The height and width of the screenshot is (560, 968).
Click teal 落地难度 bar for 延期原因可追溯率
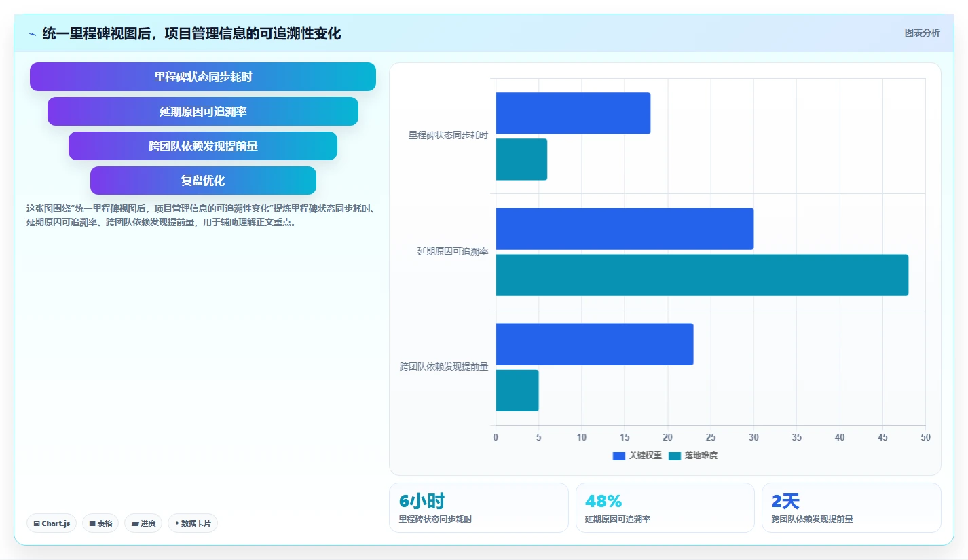coord(702,275)
